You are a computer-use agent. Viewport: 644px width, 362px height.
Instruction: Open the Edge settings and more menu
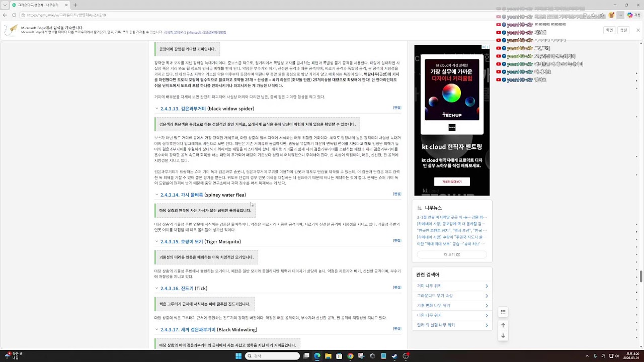620,15
